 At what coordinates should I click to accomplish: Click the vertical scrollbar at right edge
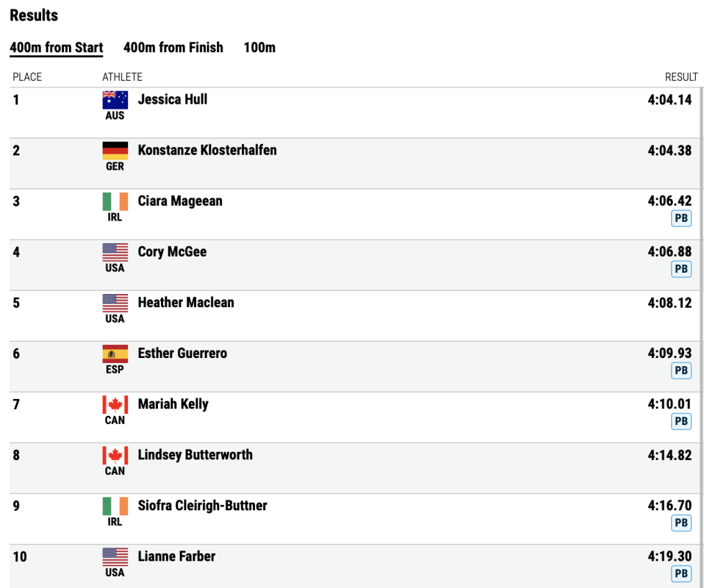701,337
